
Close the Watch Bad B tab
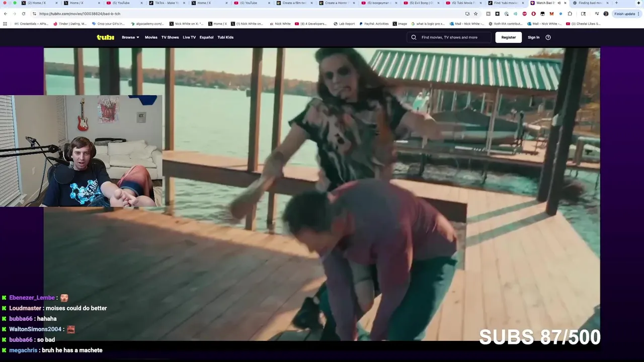(565, 3)
